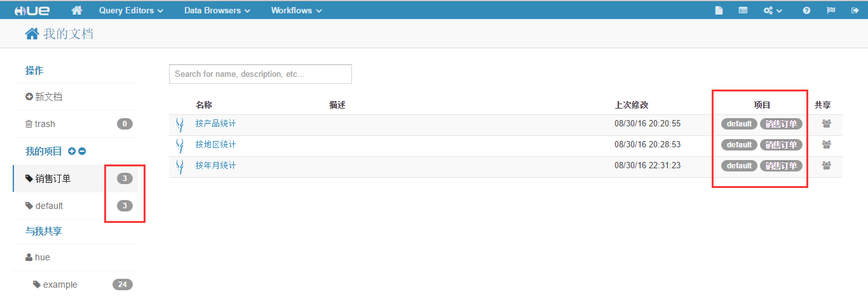The width and height of the screenshot is (868, 308).
Task: Click the 共享 column header
Action: click(x=822, y=105)
